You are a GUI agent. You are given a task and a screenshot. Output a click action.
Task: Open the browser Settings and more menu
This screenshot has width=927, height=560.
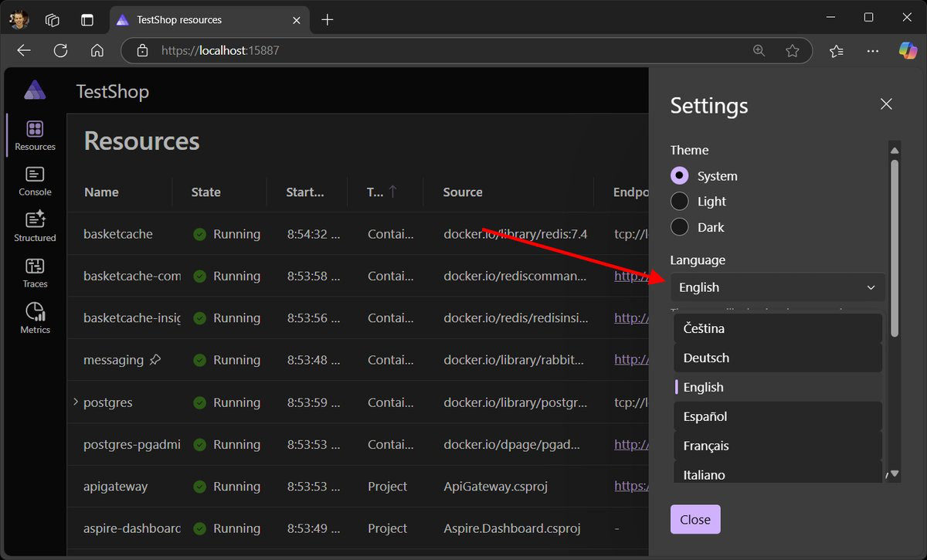(x=872, y=50)
